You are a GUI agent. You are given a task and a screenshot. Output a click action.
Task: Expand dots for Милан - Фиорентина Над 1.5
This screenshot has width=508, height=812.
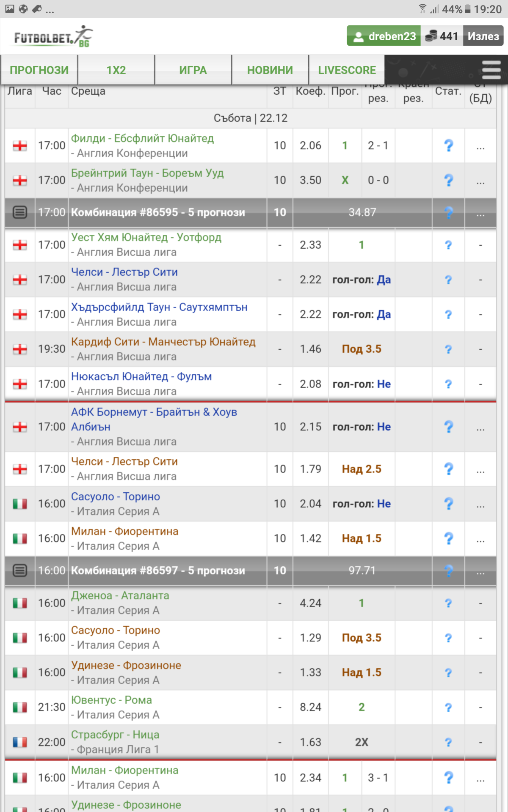[480, 539]
